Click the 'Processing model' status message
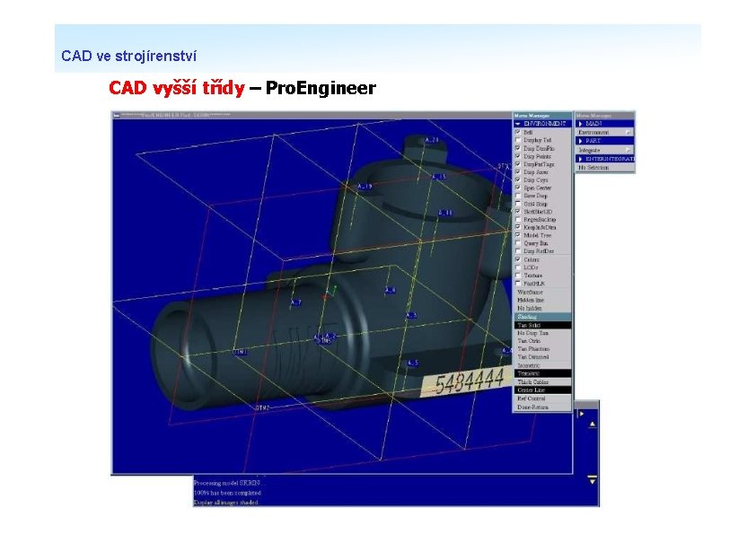The width and height of the screenshot is (756, 534). click(x=226, y=483)
